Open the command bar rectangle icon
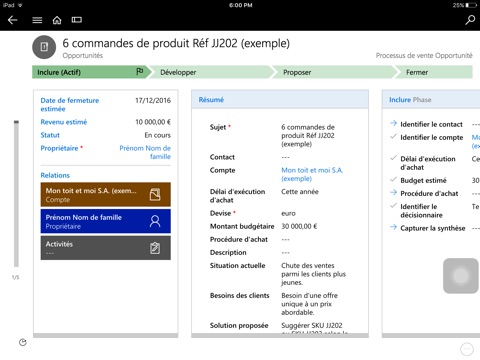 pos(77,20)
